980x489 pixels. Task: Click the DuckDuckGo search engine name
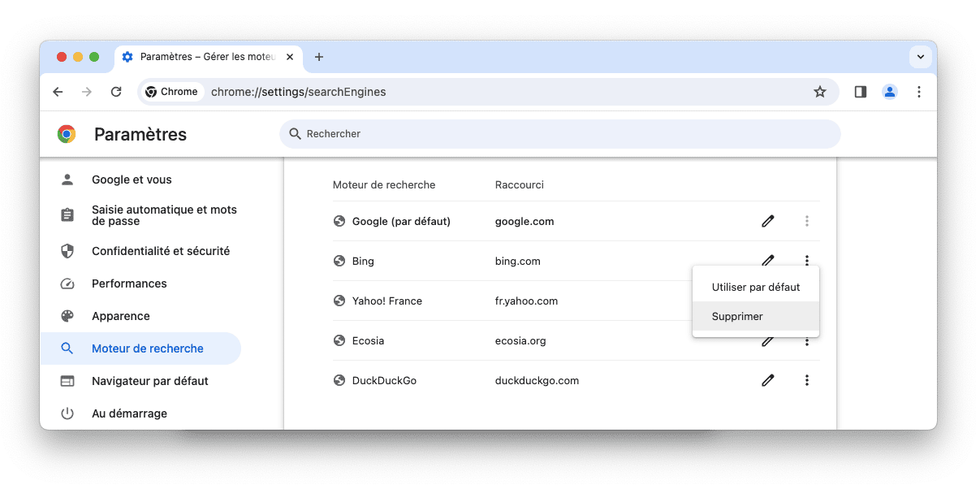click(384, 380)
